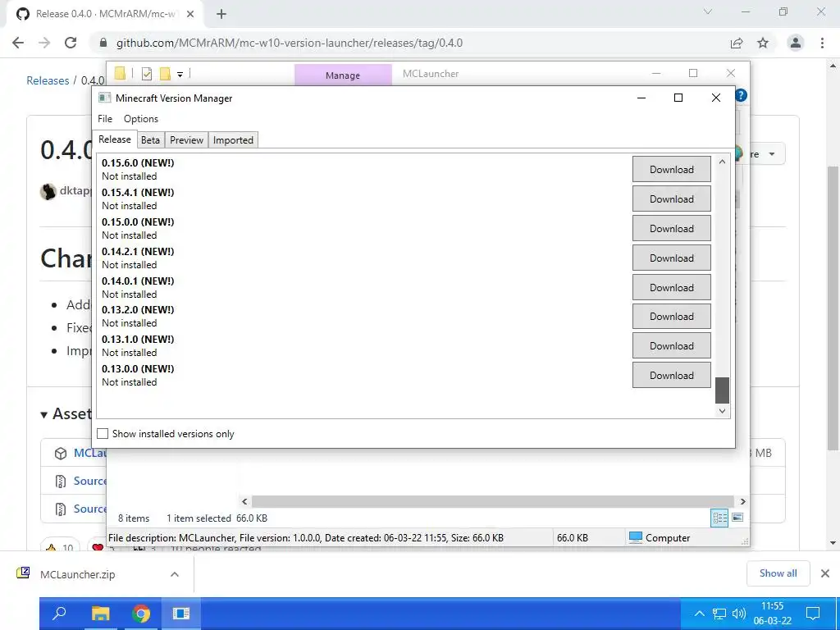Click Chrome icon in taskbar
The image size is (840, 630).
pos(141,613)
